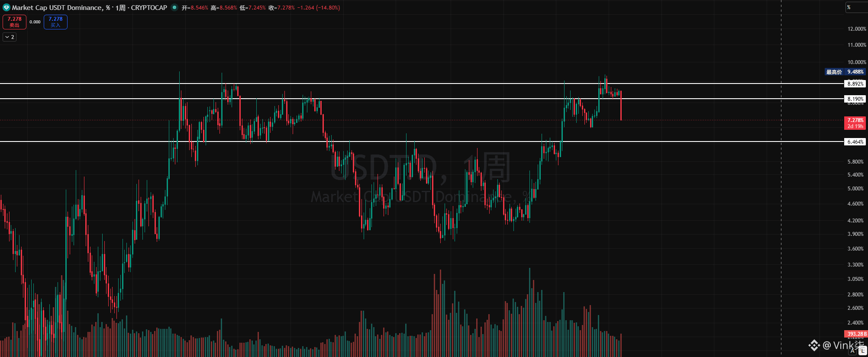
Task: Click the 10.000% price axis label
Action: 857,62
